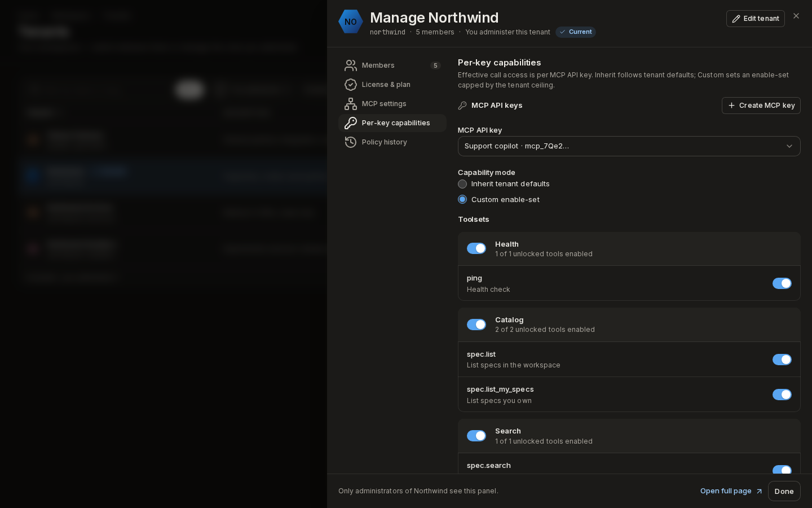Toggle the Health toolset switch
812x508 pixels.
pos(476,248)
